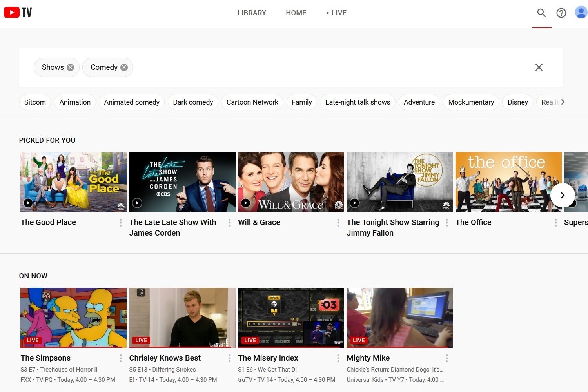Click The Misery Index title
The height and width of the screenshot is (392, 588).
click(x=268, y=358)
